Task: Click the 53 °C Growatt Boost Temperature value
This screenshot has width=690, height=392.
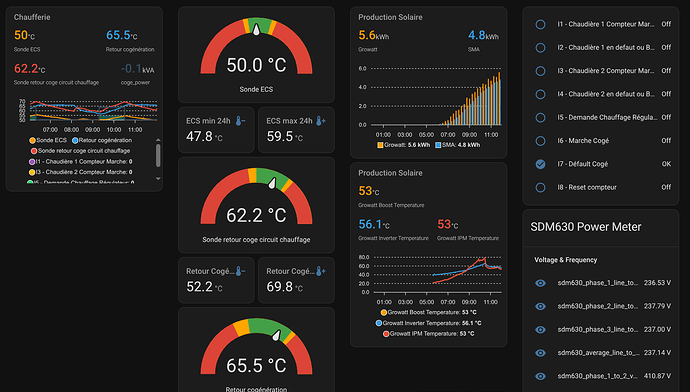Action: (x=368, y=191)
